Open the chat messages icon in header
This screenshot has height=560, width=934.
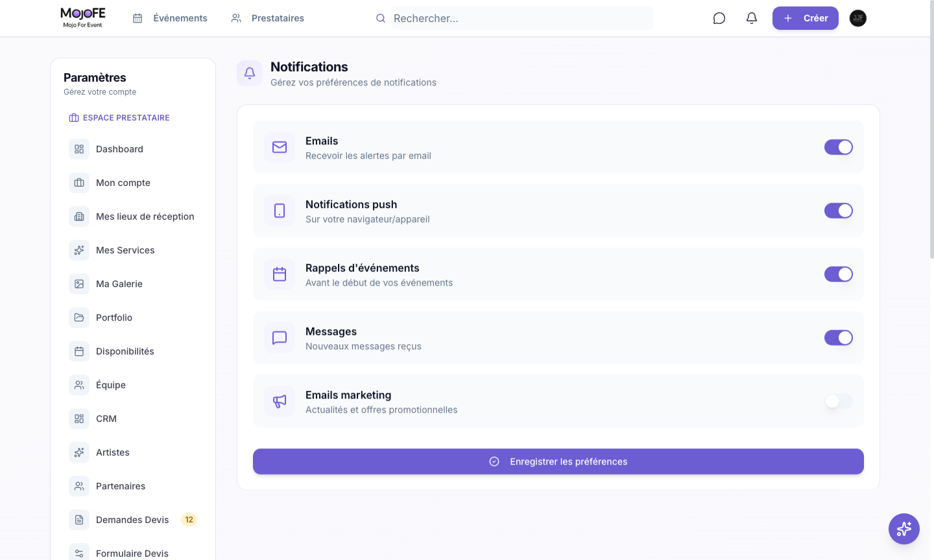(x=719, y=18)
